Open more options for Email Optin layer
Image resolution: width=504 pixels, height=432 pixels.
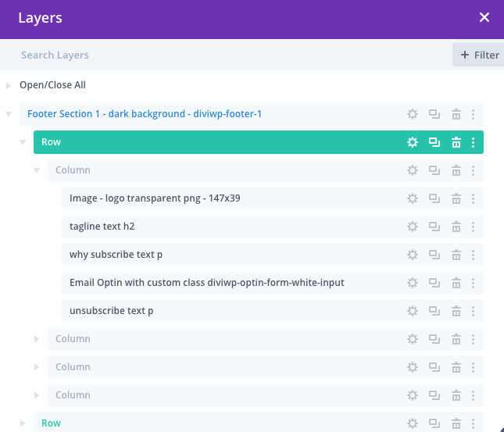[x=473, y=283]
